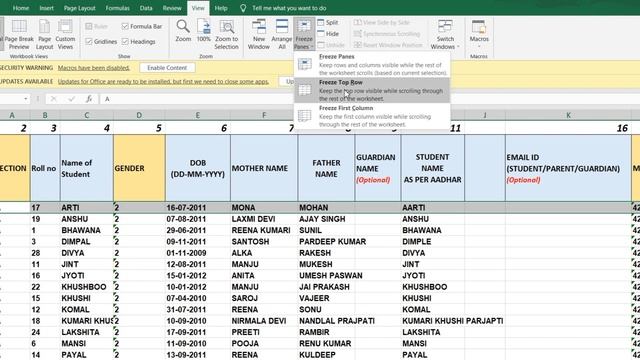Image resolution: width=640 pixels, height=360 pixels.
Task: Open the Page Layout ribbon tab
Action: (80, 8)
